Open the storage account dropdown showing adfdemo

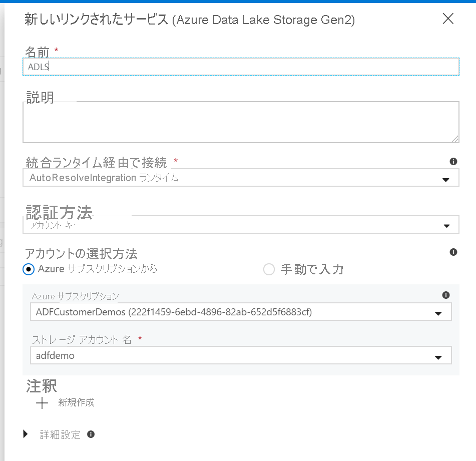[240, 355]
